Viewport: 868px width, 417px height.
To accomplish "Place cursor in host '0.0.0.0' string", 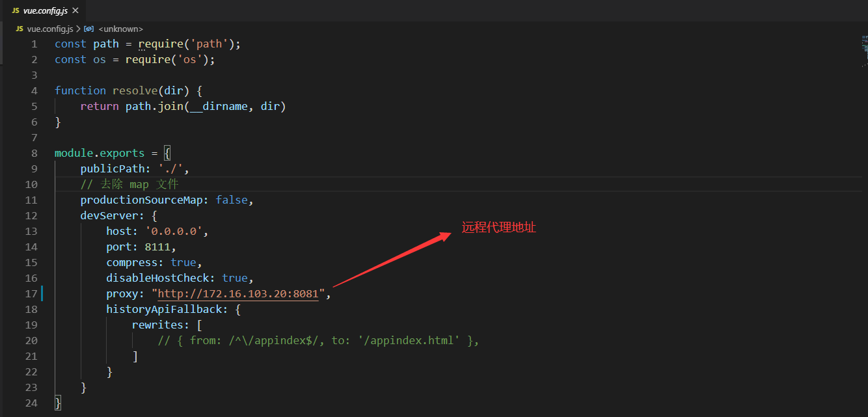I will click(x=176, y=232).
